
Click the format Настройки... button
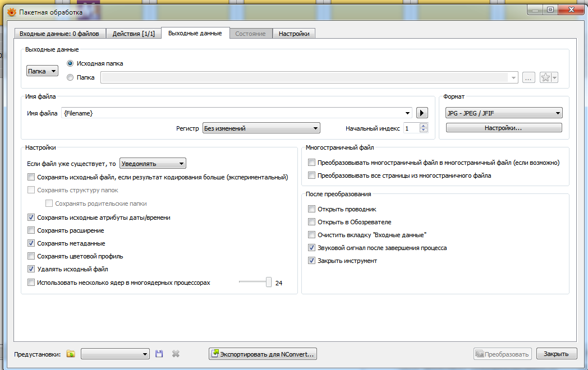[503, 128]
